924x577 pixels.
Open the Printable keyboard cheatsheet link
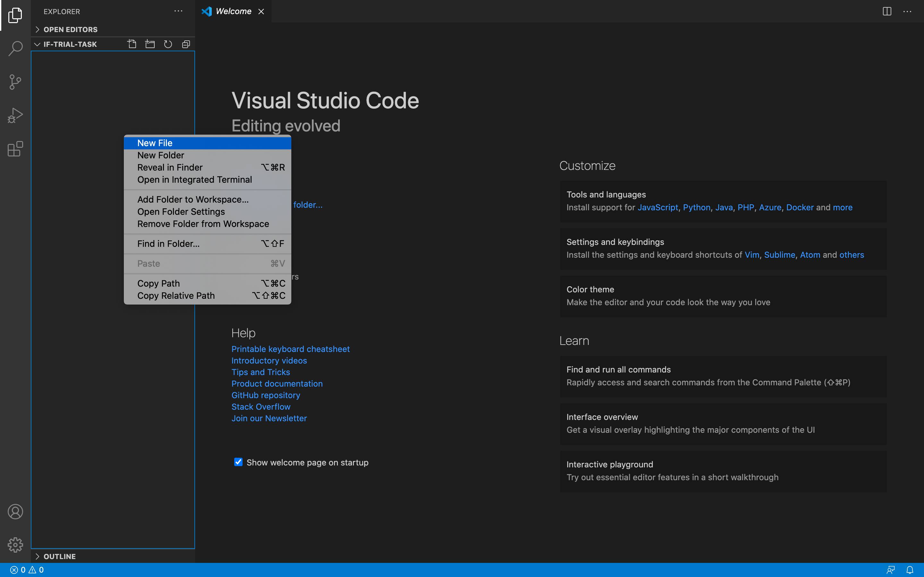(x=290, y=349)
